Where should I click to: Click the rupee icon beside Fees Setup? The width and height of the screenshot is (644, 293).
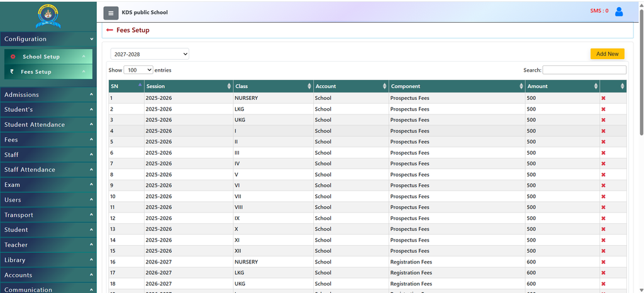pos(12,72)
